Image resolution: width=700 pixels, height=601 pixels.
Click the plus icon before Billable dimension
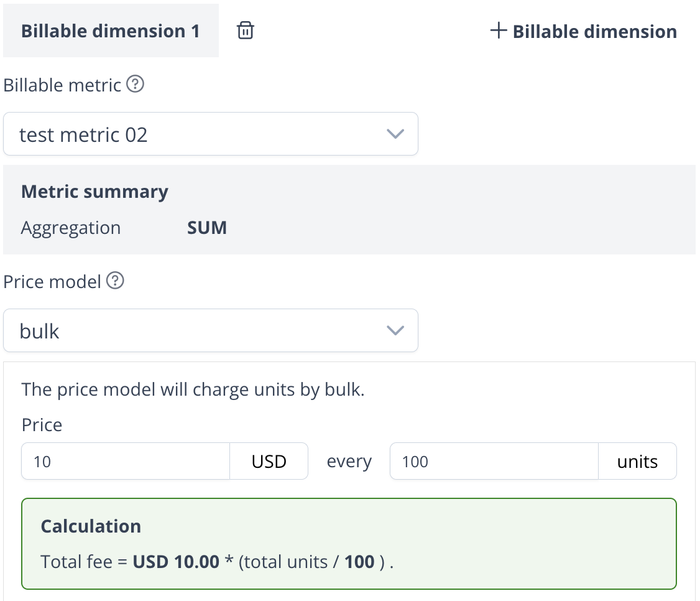tap(499, 30)
